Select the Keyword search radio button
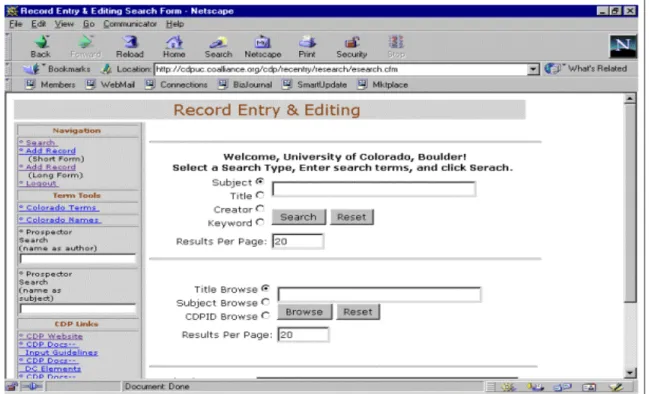 (x=260, y=222)
